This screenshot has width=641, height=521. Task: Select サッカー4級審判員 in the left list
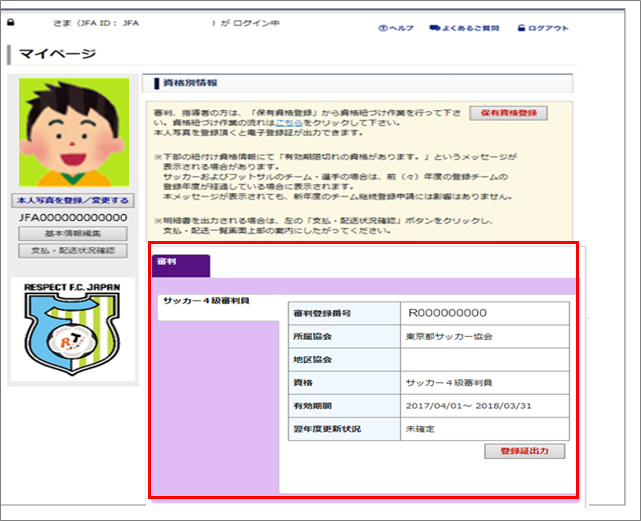208,301
